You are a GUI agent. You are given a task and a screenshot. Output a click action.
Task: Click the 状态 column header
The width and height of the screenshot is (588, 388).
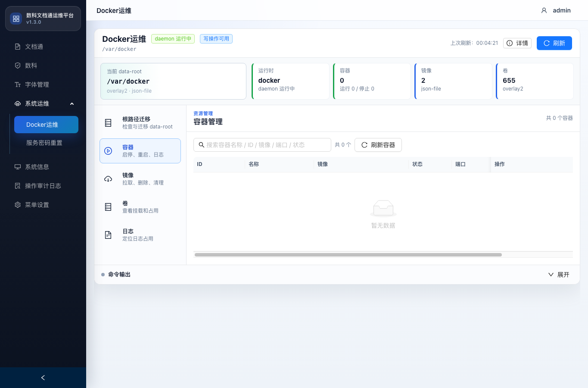pos(430,164)
